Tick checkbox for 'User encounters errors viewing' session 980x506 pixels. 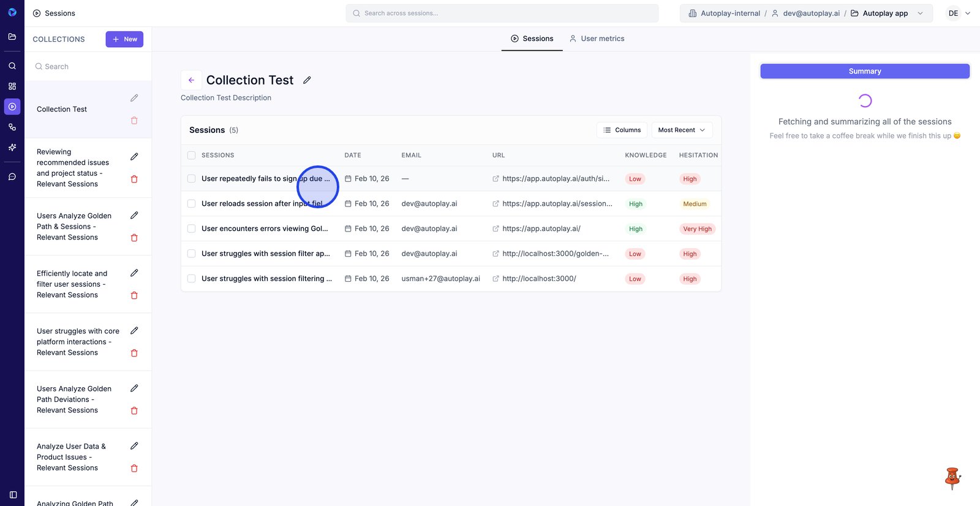192,229
